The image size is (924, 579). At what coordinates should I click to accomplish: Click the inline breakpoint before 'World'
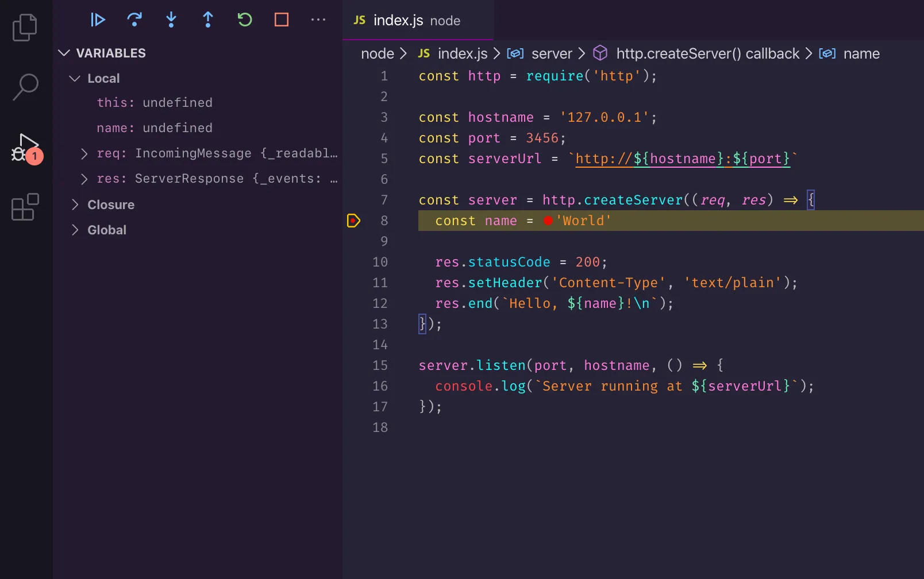(548, 221)
